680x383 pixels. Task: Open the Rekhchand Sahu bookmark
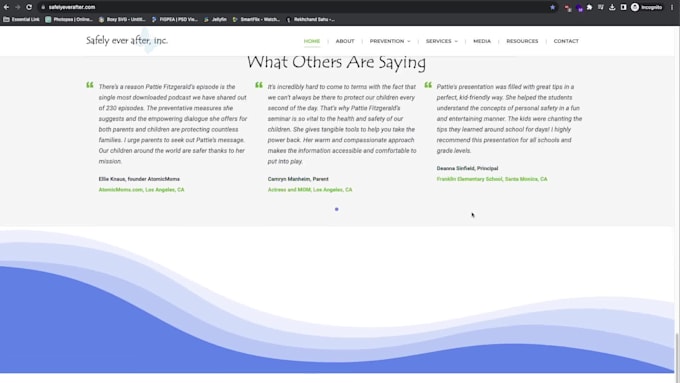click(x=310, y=20)
